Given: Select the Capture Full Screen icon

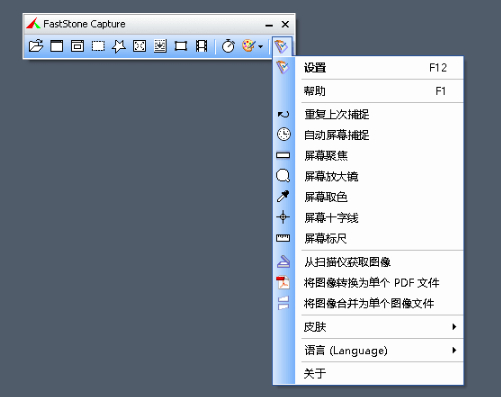Looking at the screenshot, I should point(139,46).
